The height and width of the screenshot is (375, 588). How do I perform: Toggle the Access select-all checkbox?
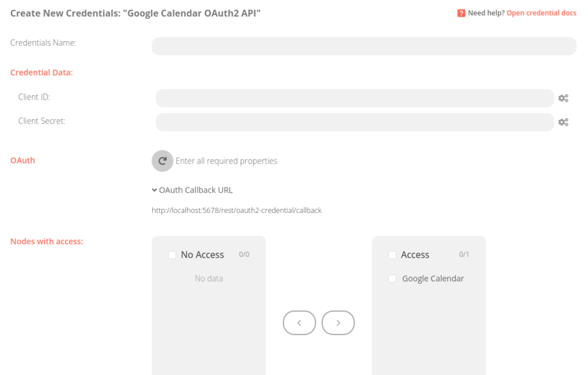tap(392, 255)
